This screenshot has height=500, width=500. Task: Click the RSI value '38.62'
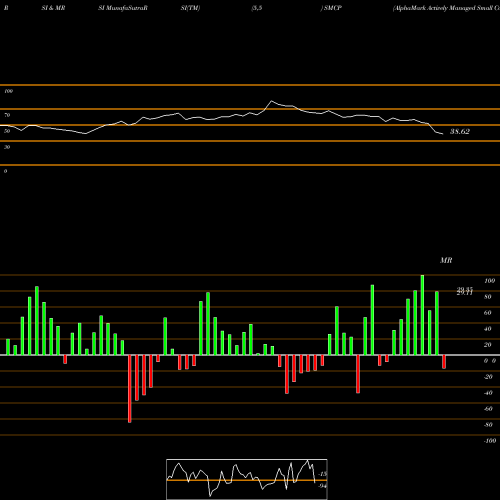coord(460,132)
